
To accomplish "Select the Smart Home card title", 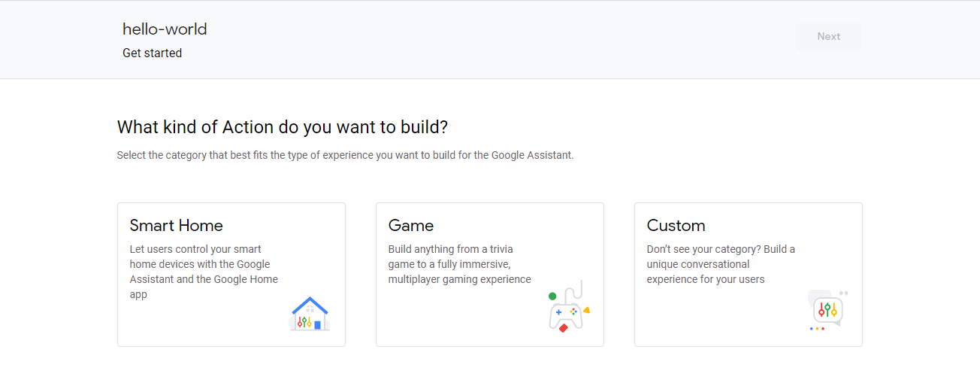I will tap(177, 226).
